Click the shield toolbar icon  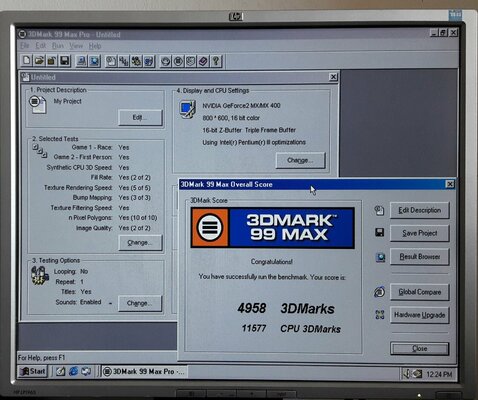191,61
